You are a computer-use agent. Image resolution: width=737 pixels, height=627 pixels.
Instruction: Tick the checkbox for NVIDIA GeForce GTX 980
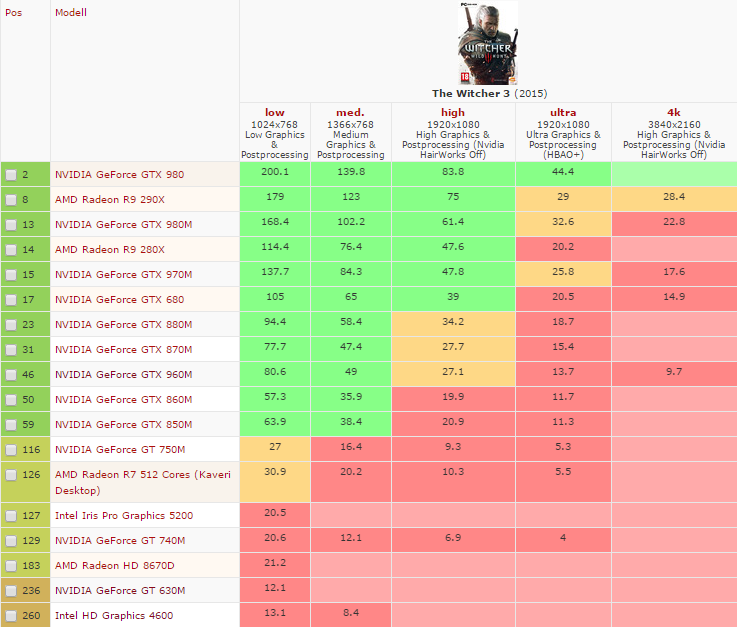(11, 175)
